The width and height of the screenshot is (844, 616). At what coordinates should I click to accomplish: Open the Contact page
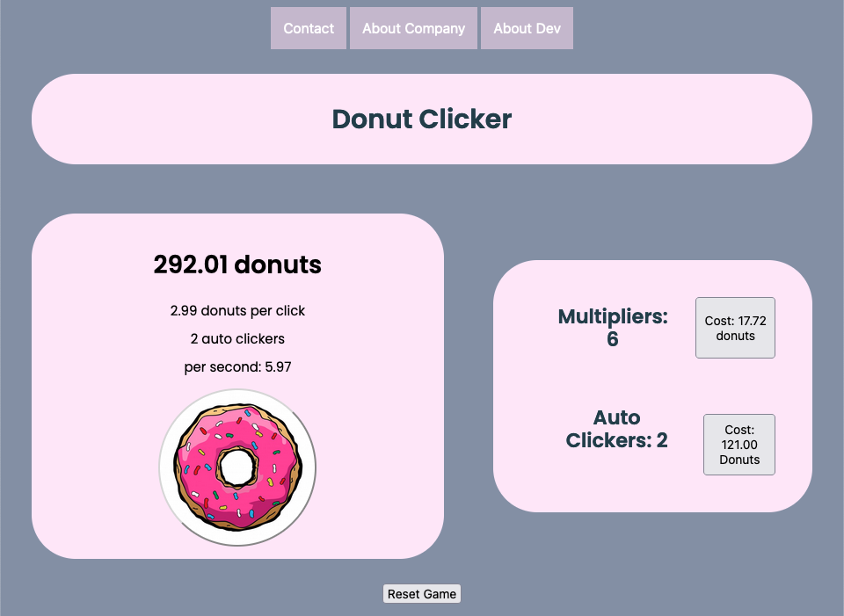point(309,28)
